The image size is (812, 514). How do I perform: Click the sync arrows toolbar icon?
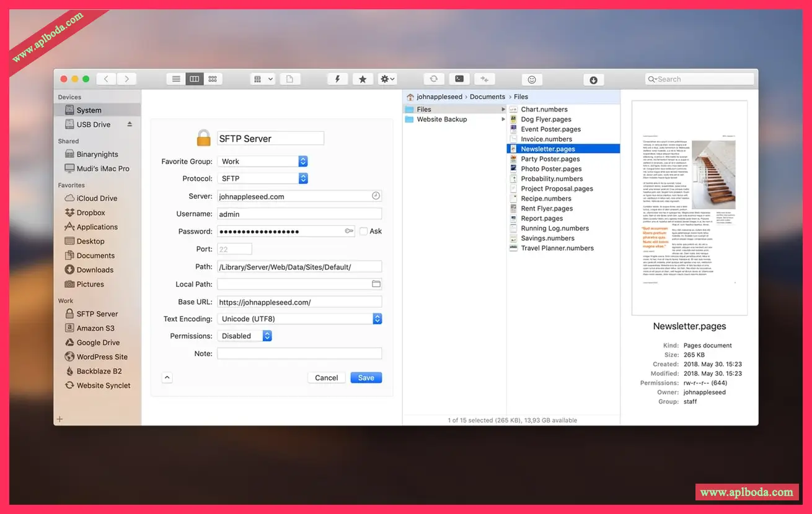pos(434,79)
